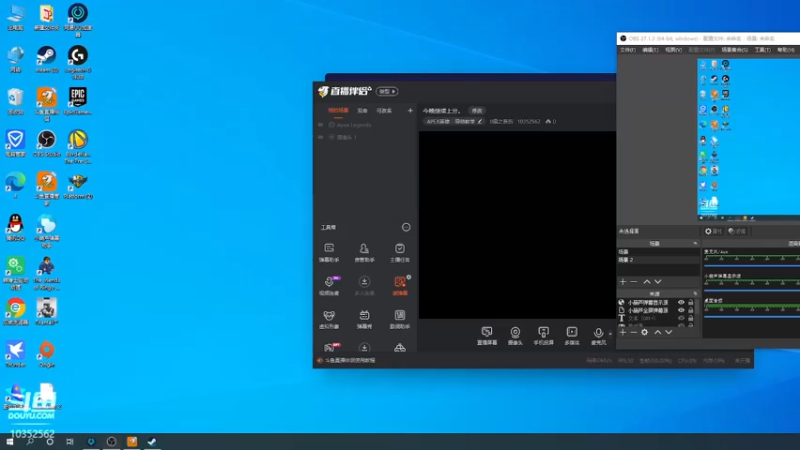Add a new scene in OBS scenes panel
This screenshot has height=450, width=800.
coord(622,282)
